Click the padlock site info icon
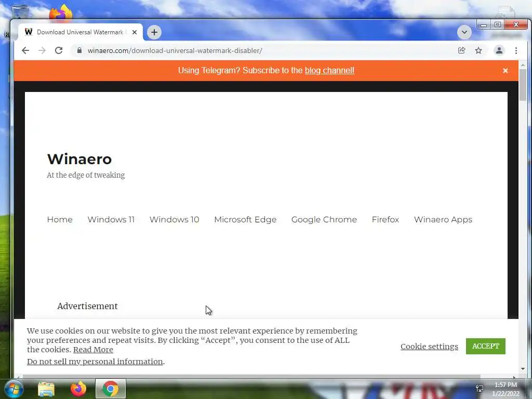Viewport: 532px width, 399px height. click(x=79, y=50)
